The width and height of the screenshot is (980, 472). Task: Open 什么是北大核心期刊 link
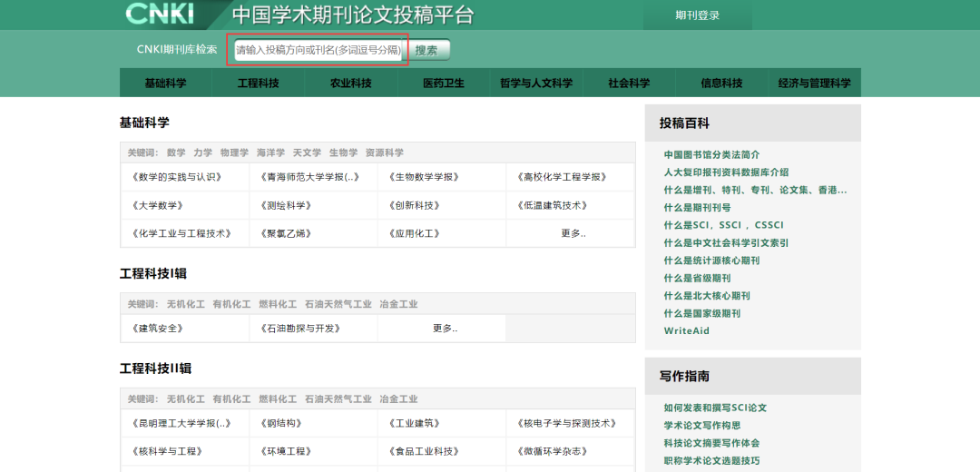click(x=707, y=296)
